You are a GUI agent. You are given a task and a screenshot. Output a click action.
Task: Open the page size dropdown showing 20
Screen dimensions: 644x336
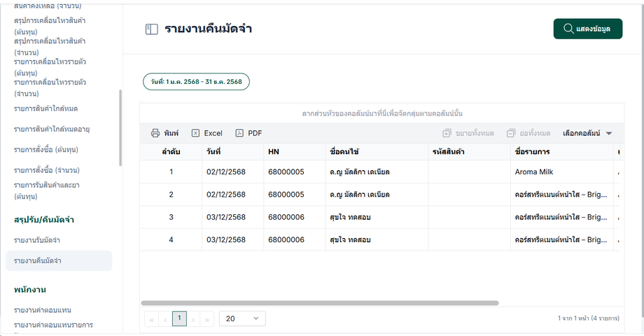242,318
